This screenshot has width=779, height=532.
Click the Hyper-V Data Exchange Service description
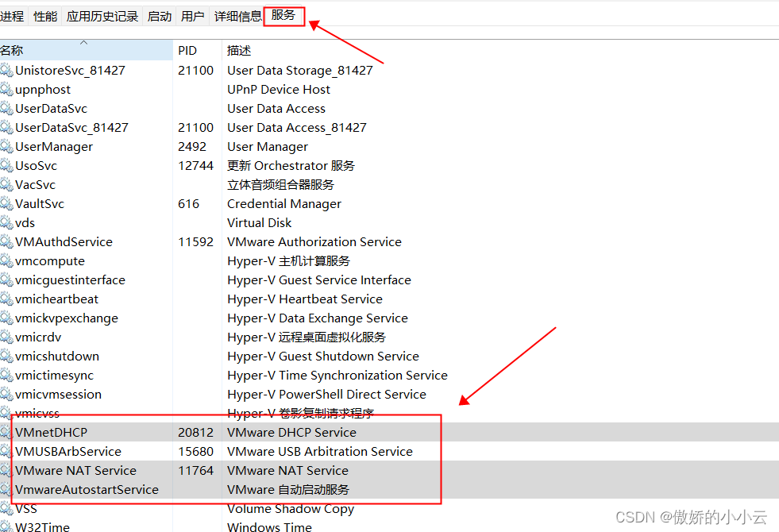318,318
